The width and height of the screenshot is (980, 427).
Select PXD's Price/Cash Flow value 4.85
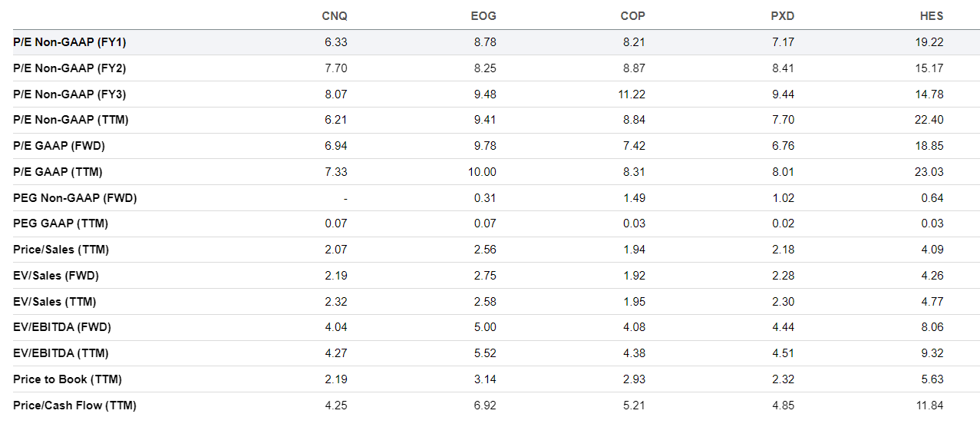click(x=784, y=405)
